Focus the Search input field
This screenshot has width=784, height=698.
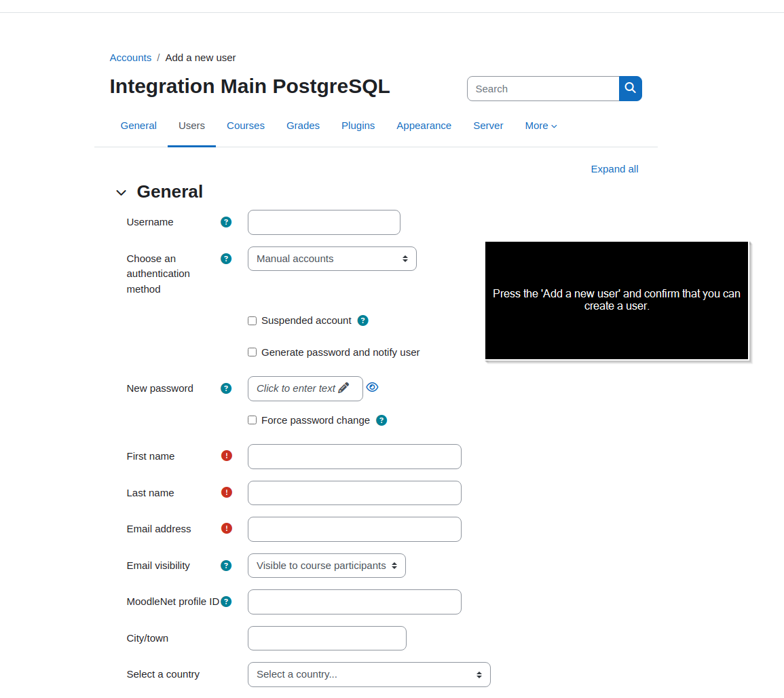pyautogui.click(x=543, y=88)
